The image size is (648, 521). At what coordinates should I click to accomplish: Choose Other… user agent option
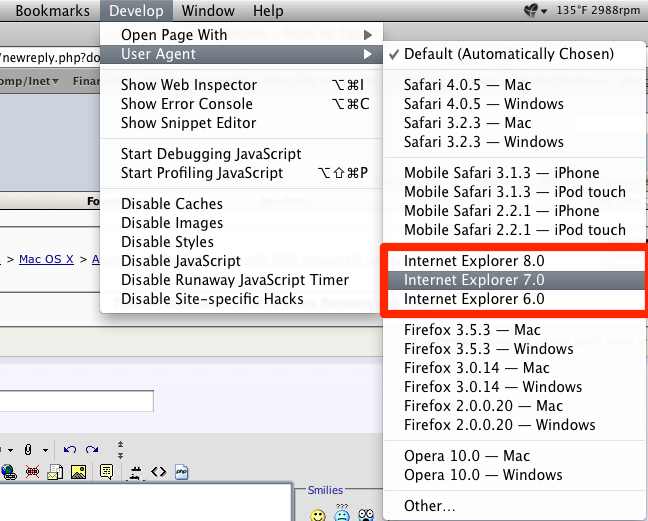[515, 506]
